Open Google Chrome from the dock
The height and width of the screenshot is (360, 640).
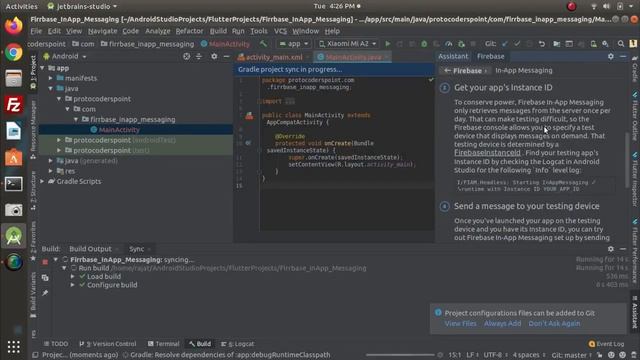13,52
